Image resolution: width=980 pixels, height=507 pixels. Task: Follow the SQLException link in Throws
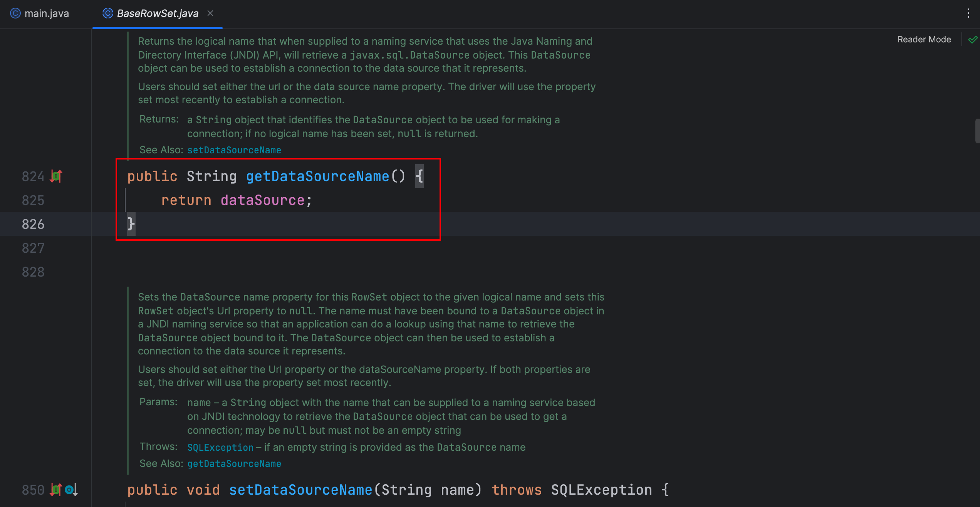coord(220,447)
